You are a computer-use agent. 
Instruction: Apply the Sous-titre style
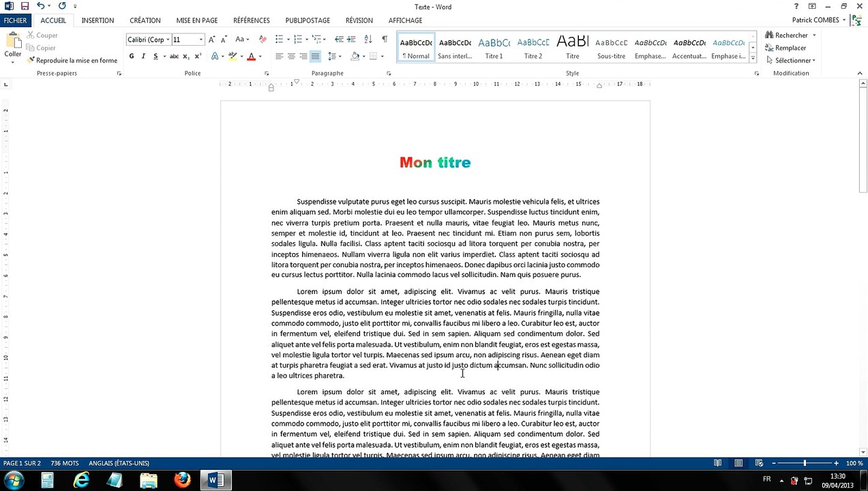coord(611,48)
